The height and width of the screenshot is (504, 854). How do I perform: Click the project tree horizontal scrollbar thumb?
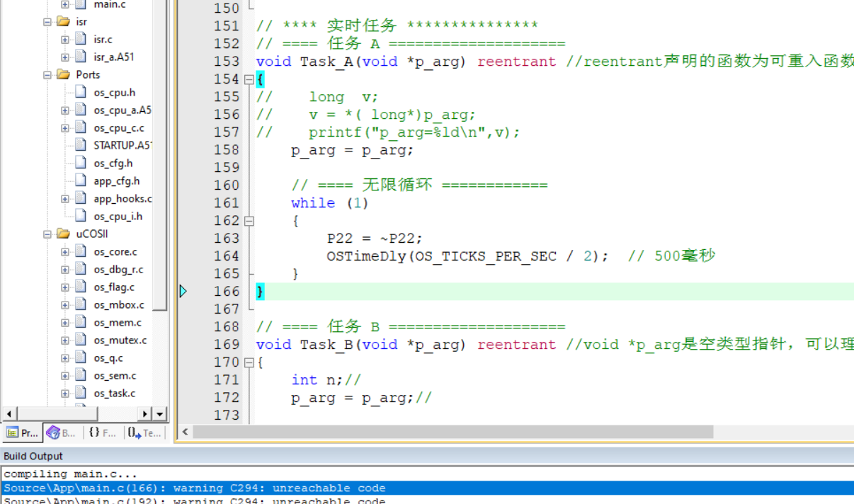click(57, 414)
